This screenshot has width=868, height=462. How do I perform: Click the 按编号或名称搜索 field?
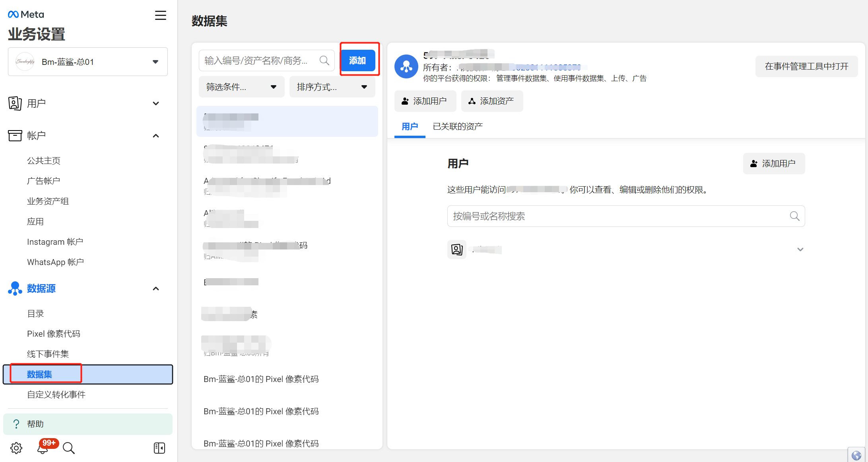click(x=626, y=216)
